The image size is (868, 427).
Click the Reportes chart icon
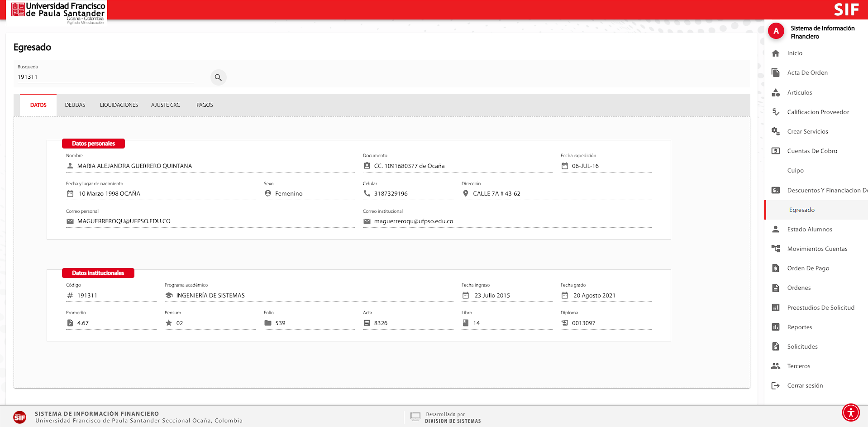pos(776,327)
